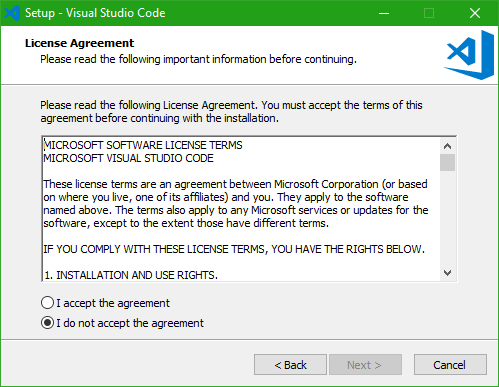Select "I do not accept the agreement"

122,323
